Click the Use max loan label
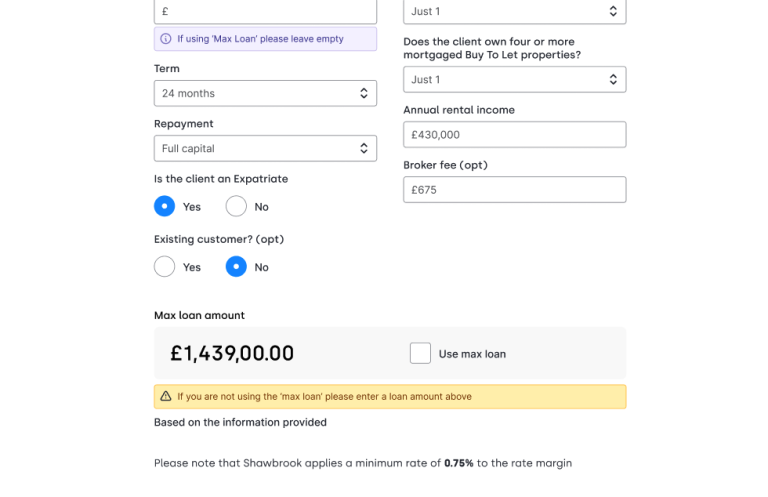The image size is (768, 497). [472, 354]
